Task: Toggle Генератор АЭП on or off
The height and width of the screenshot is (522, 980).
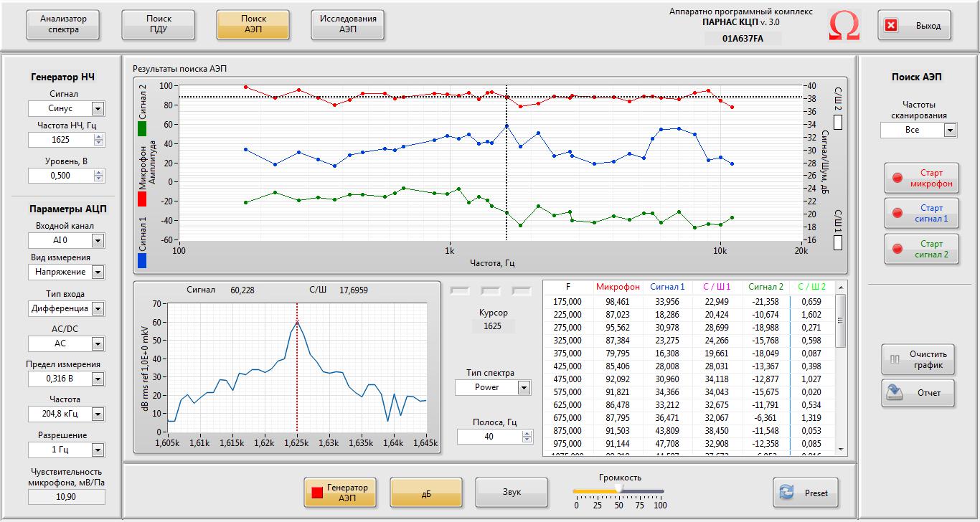Action: click(339, 493)
